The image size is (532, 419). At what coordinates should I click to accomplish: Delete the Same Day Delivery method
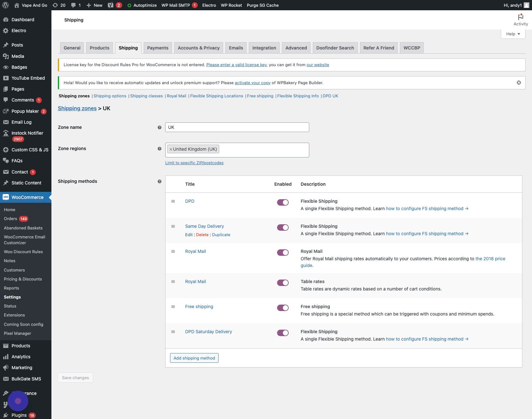[202, 235]
